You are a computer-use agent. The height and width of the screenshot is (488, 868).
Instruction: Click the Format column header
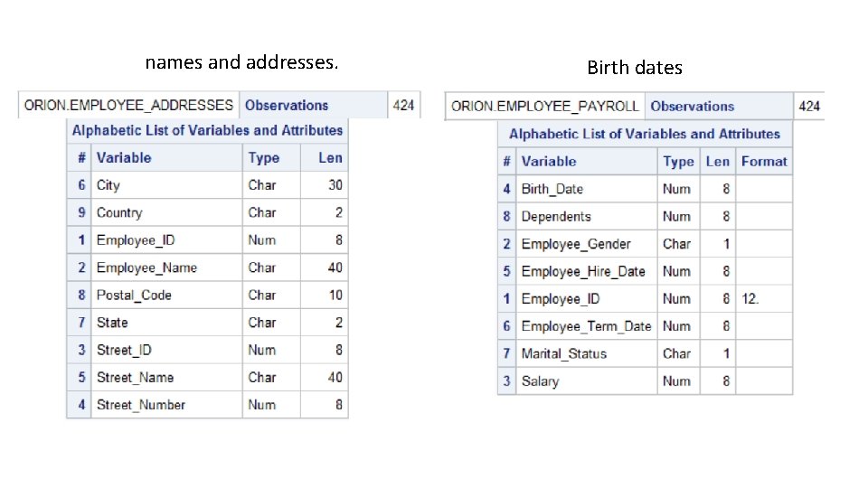pyautogui.click(x=764, y=162)
